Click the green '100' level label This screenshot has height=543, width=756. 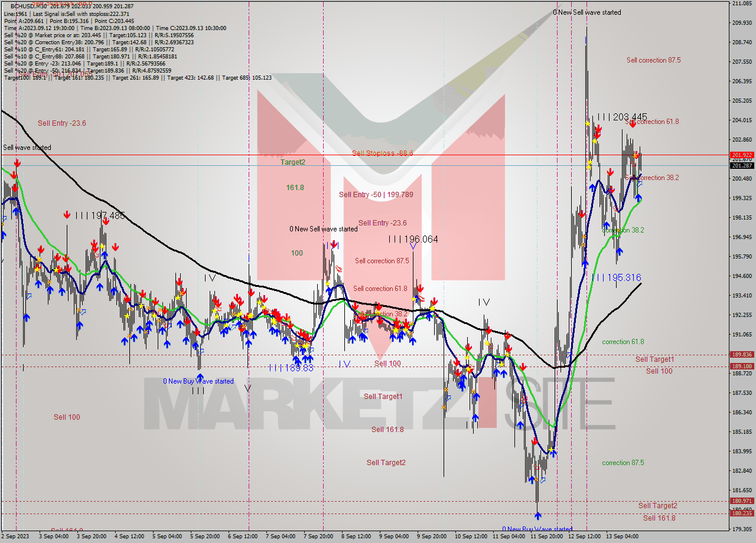296,253
